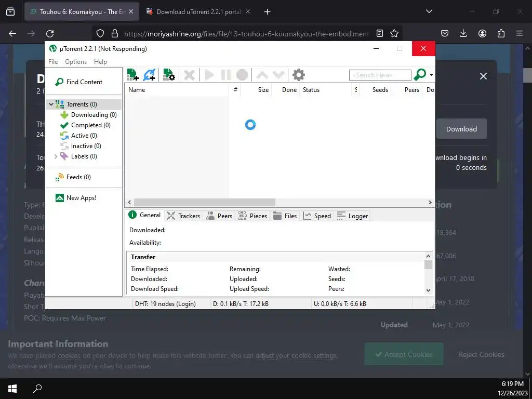Click the cookies link in Important Information
This screenshot has width=532, height=399.
(69, 355)
